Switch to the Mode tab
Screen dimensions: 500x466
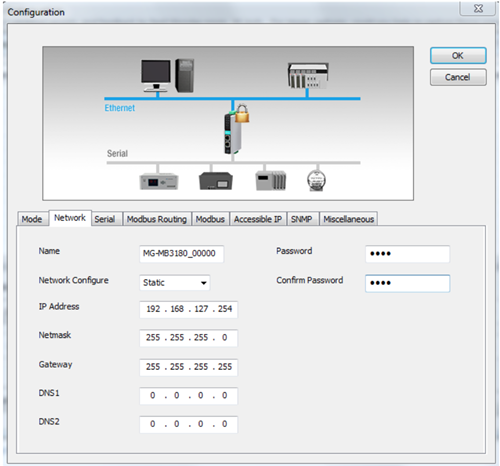pyautogui.click(x=32, y=219)
